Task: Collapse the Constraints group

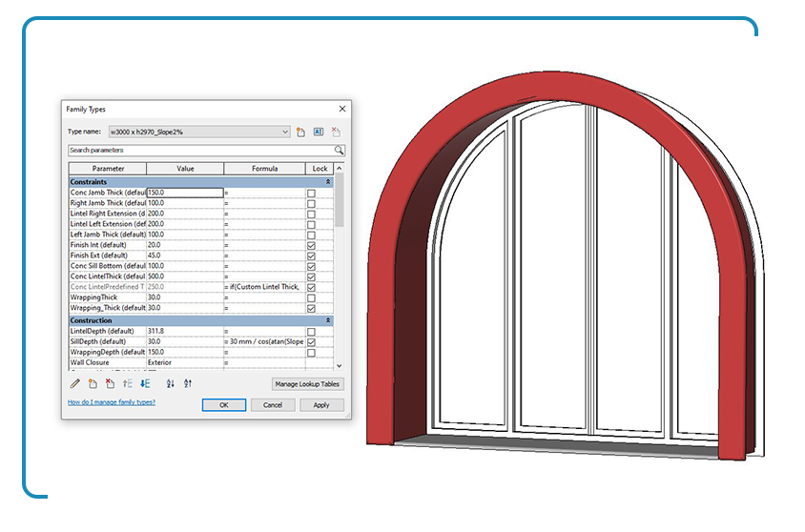Action: coord(328,181)
